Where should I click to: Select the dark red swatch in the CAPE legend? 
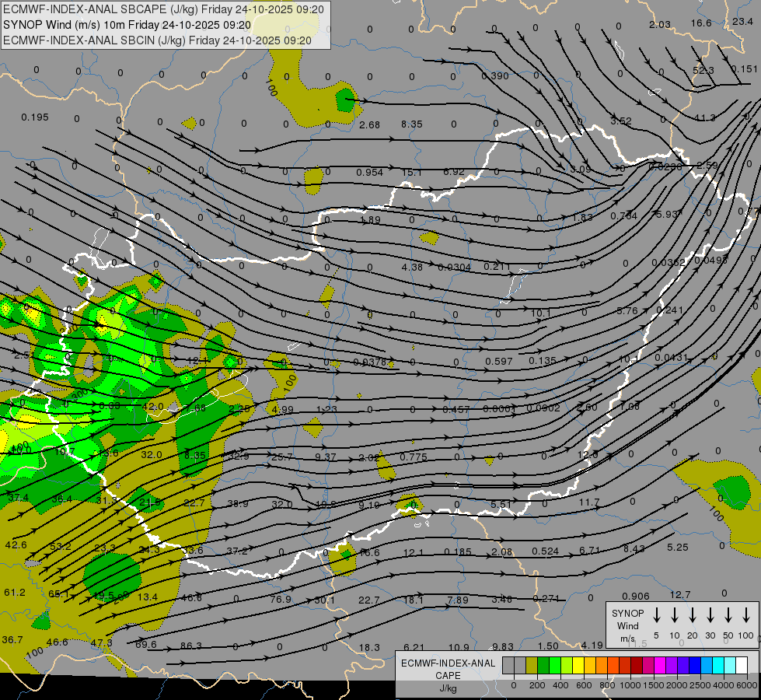(x=637, y=665)
